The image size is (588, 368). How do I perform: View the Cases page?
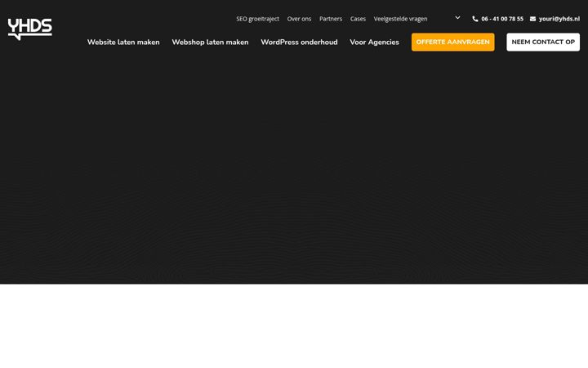point(358,19)
